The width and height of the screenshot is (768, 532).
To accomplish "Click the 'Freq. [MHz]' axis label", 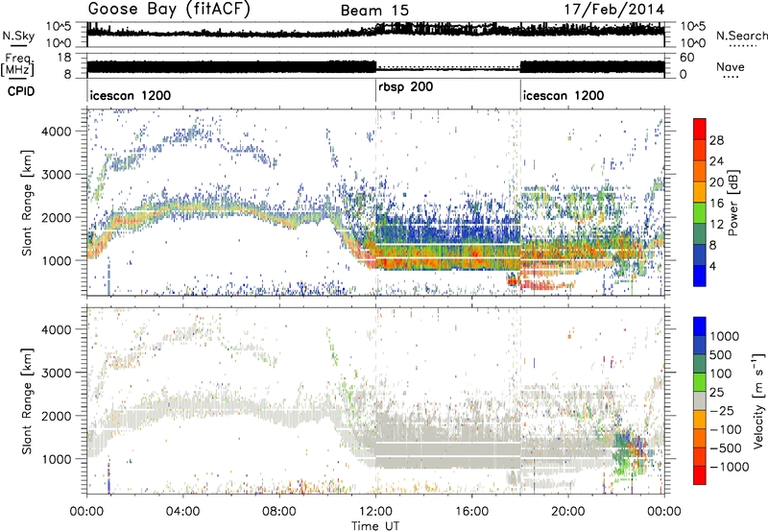I will [x=18, y=64].
